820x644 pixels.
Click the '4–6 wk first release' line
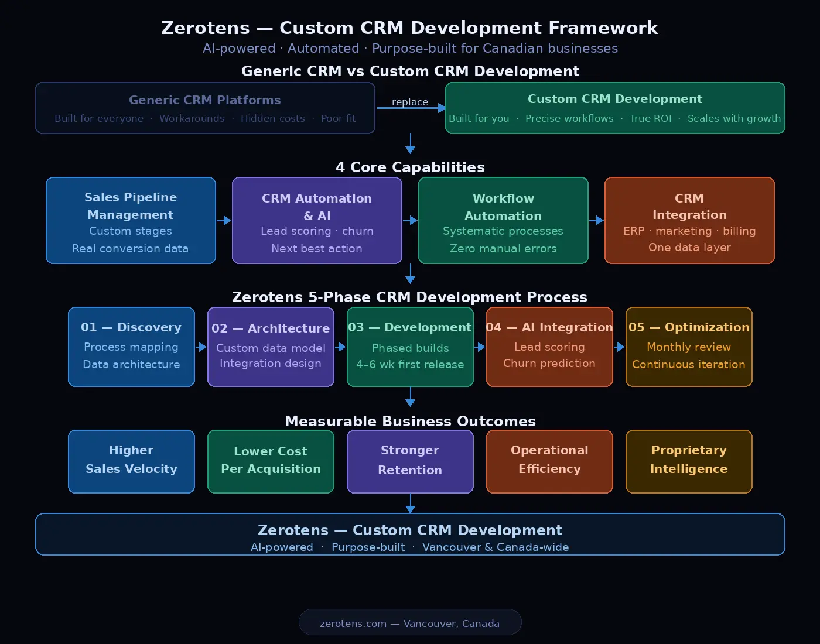click(x=410, y=365)
